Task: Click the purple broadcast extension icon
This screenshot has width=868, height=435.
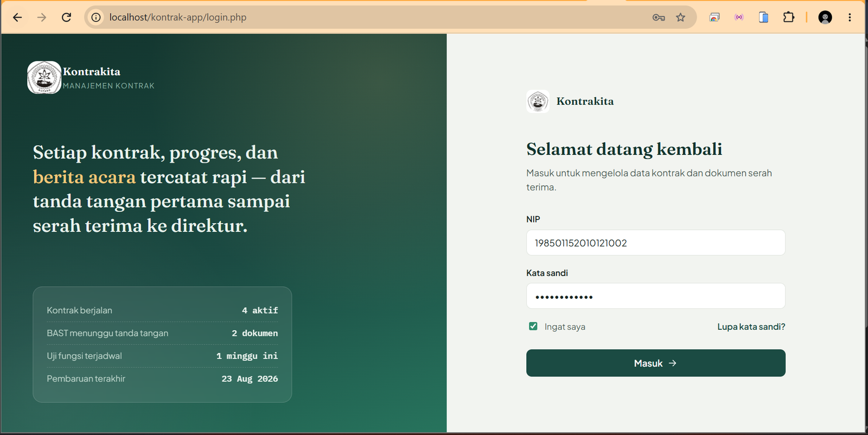Action: coord(739,17)
